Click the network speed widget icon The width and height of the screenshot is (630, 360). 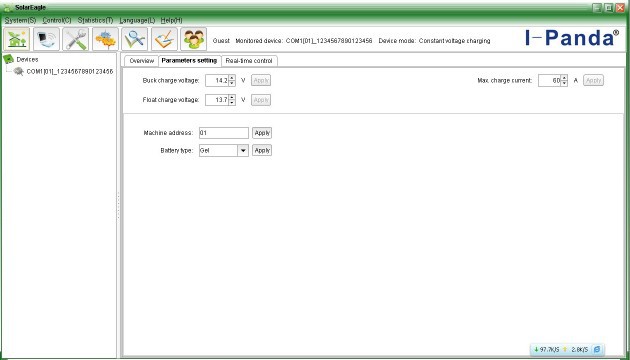pyautogui.click(x=597, y=350)
